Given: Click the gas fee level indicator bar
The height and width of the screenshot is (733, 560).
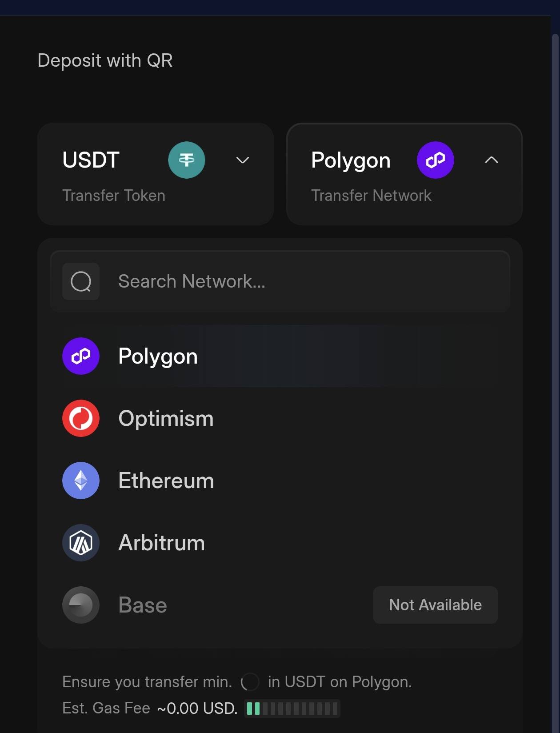Looking at the screenshot, I should (292, 709).
